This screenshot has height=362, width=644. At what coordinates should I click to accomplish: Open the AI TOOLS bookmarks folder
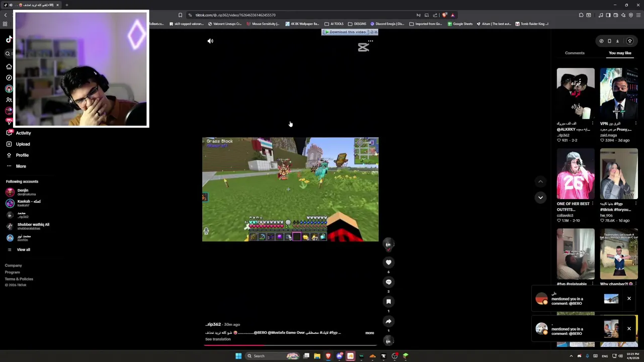coord(334,24)
